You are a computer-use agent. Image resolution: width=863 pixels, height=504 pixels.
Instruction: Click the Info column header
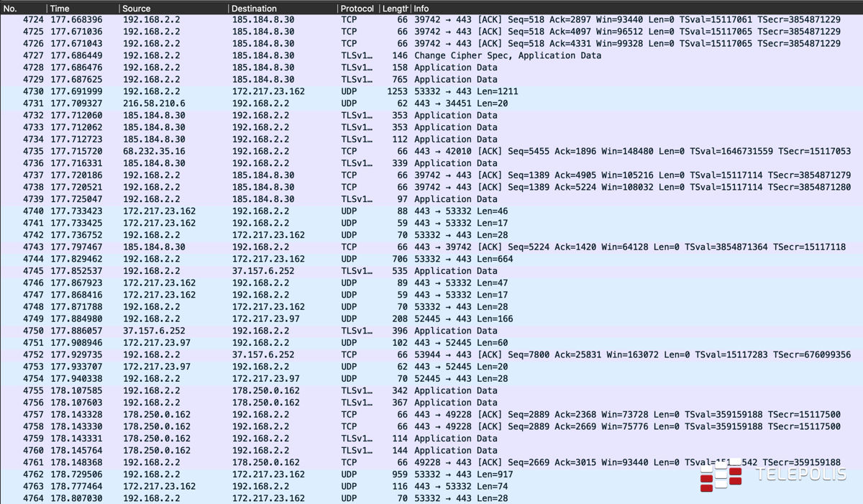[x=575, y=9]
